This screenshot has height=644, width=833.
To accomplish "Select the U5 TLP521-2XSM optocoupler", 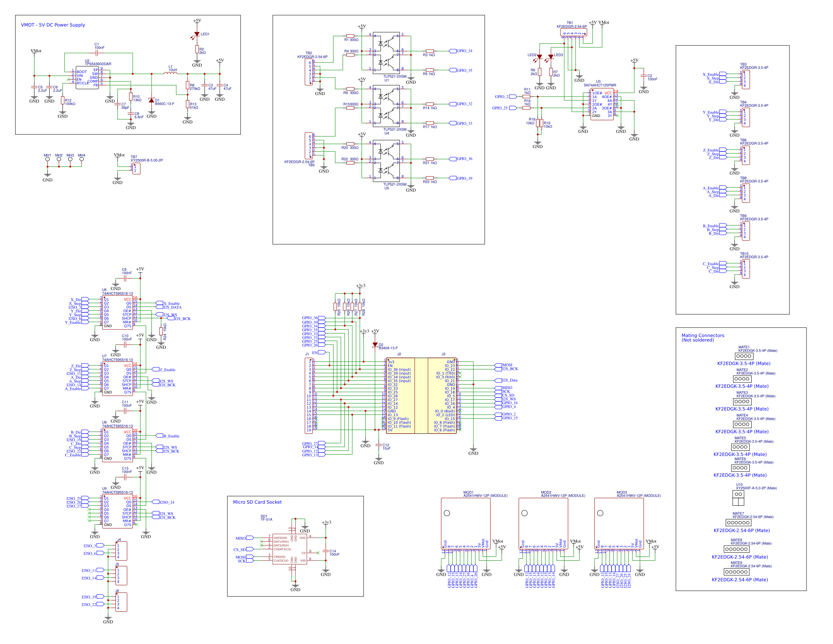I will (x=386, y=161).
